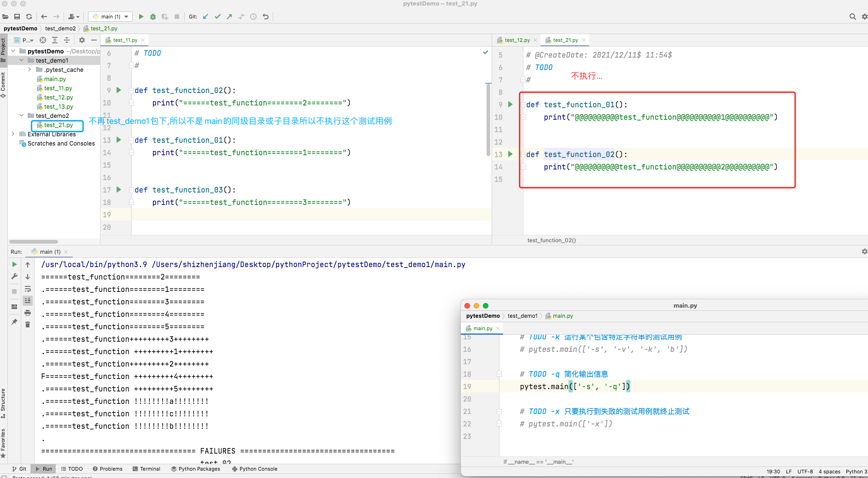Close the test_12.py tab
The width and height of the screenshot is (868, 478).
(535, 40)
